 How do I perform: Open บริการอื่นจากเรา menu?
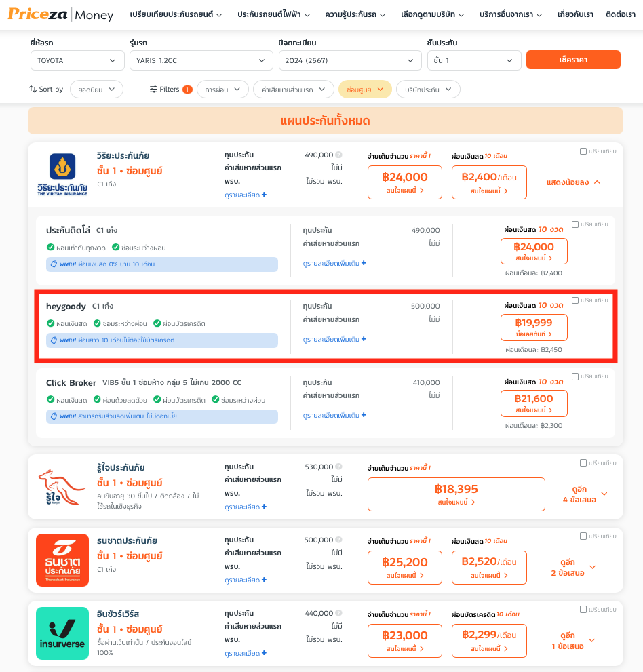pos(511,14)
